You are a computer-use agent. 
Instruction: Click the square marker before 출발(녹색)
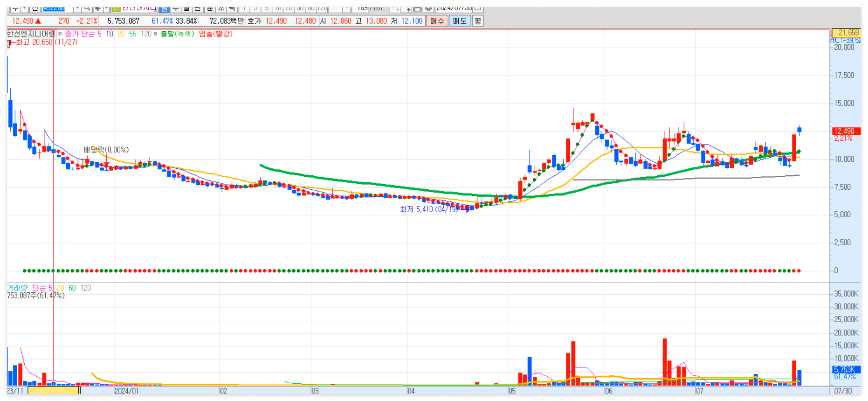click(x=156, y=34)
